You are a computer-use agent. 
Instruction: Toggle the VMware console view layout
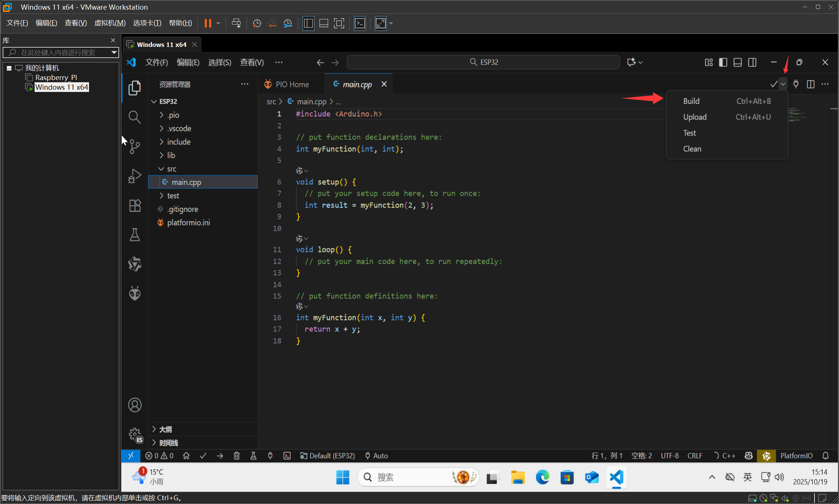323,23
